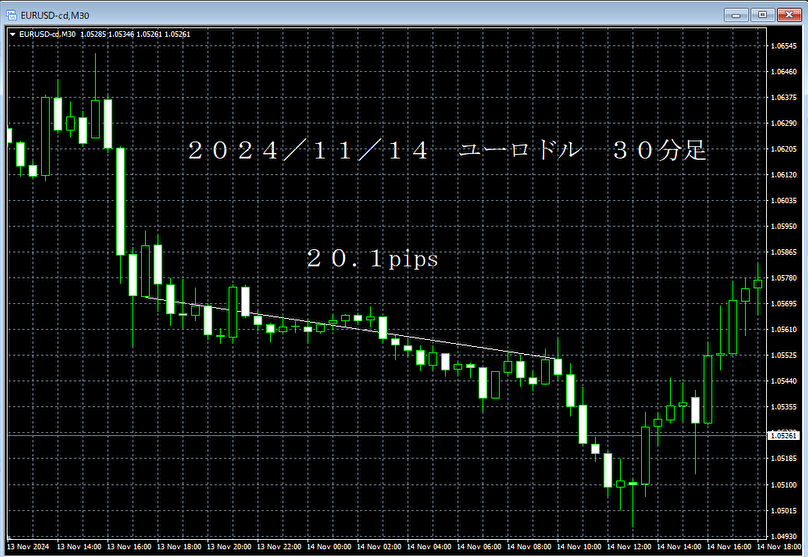Viewport: 808px width, 557px height.
Task: Click the 1.05865 price scale label
Action: (783, 252)
